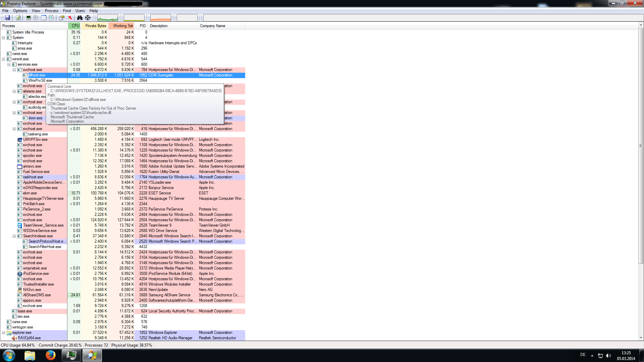Open Properties via the toolbar icon

[62, 18]
